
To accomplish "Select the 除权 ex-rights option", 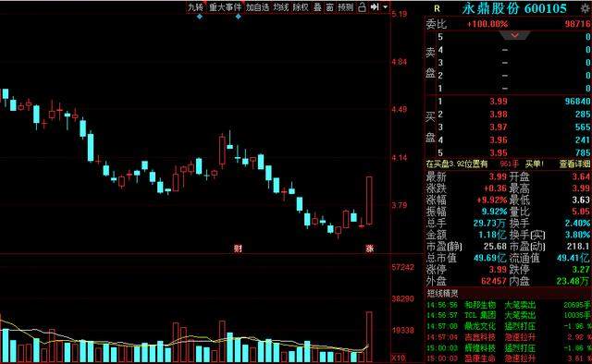I will point(301,7).
